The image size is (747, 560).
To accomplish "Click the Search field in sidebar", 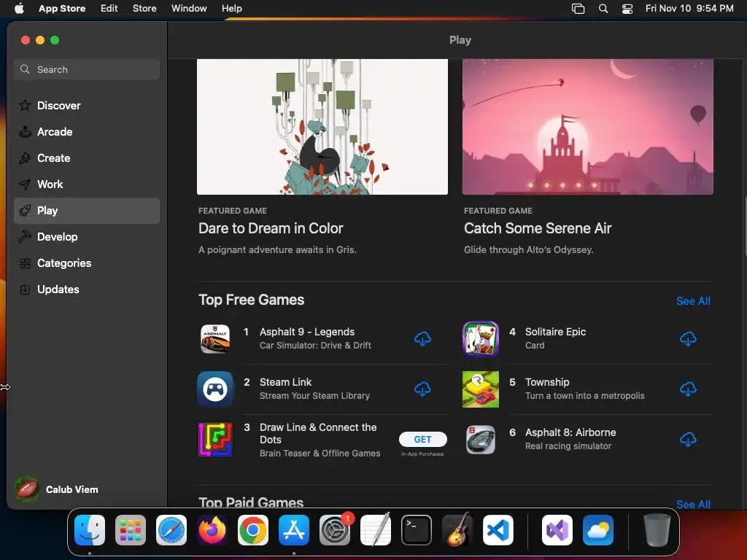I will pos(87,69).
